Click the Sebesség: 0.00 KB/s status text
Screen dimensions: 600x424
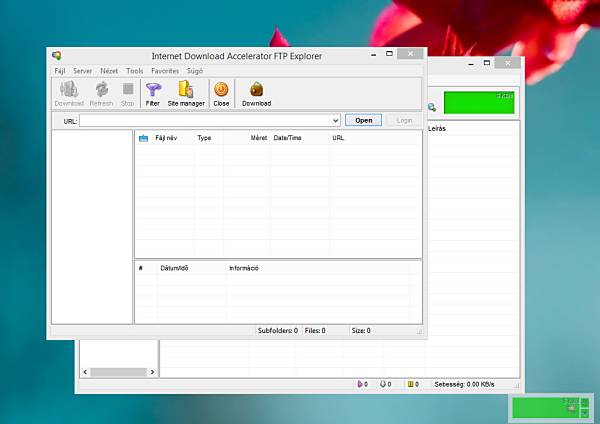pyautogui.click(x=464, y=384)
